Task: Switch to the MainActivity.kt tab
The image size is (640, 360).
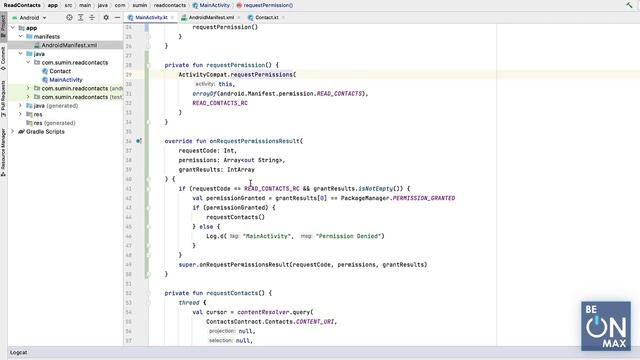Action: point(151,18)
